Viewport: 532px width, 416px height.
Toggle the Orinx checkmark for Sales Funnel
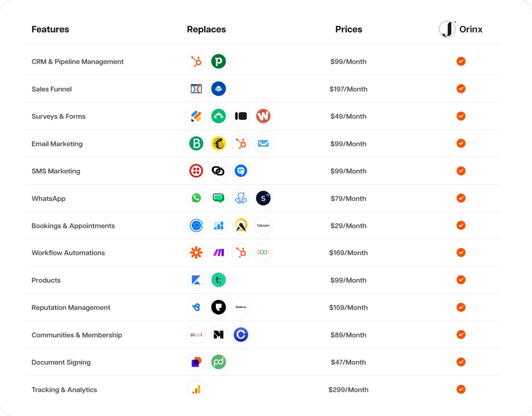pyautogui.click(x=461, y=89)
